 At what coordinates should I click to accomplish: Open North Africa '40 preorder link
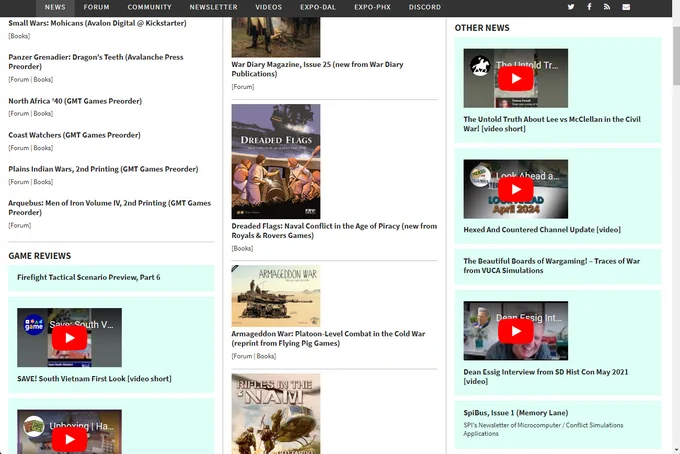click(75, 101)
